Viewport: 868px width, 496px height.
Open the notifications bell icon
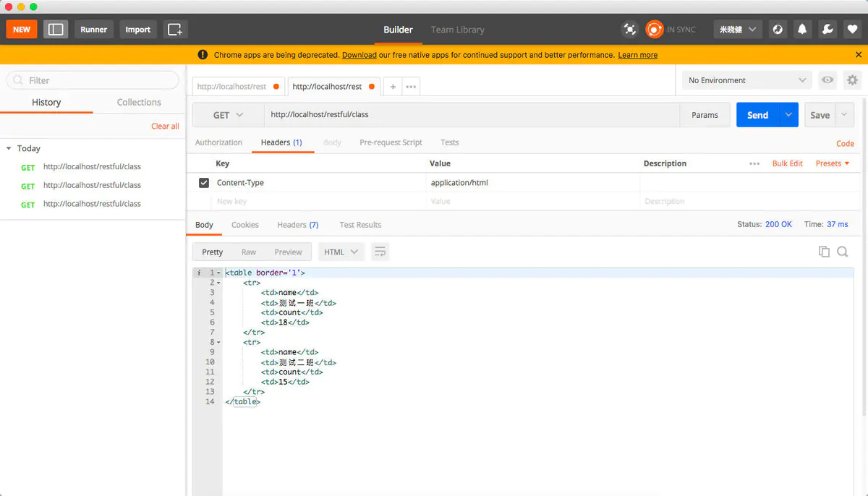pos(801,29)
